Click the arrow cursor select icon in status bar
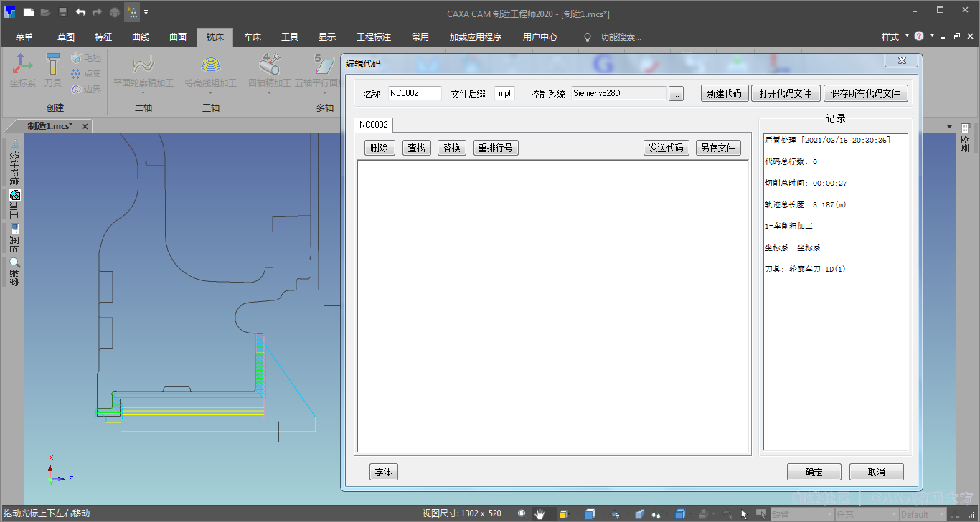The image size is (980, 522). pyautogui.click(x=743, y=513)
